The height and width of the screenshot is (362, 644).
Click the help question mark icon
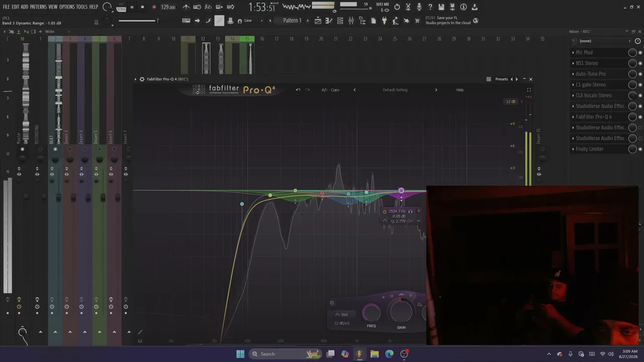[x=430, y=7]
